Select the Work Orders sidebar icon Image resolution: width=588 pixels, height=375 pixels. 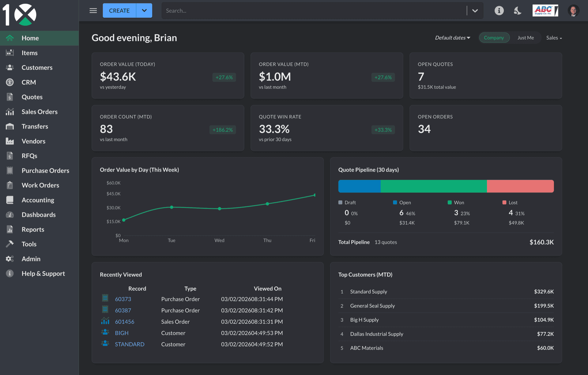10,185
